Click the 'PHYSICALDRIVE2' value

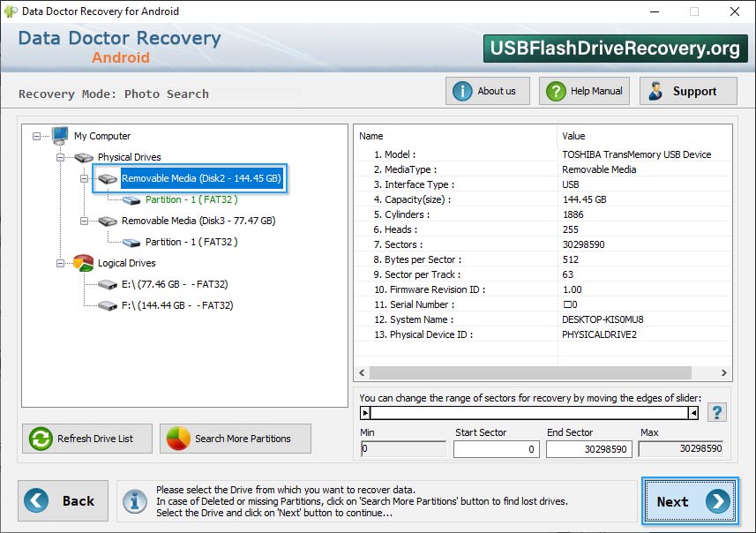(x=599, y=334)
